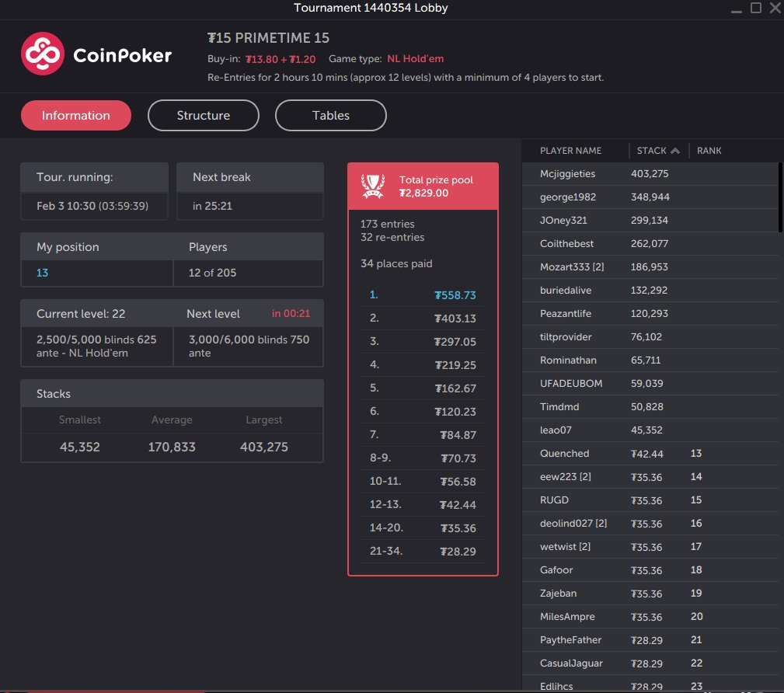Image resolution: width=784 pixels, height=693 pixels.
Task: Click the My position value 13
Action: (43, 273)
